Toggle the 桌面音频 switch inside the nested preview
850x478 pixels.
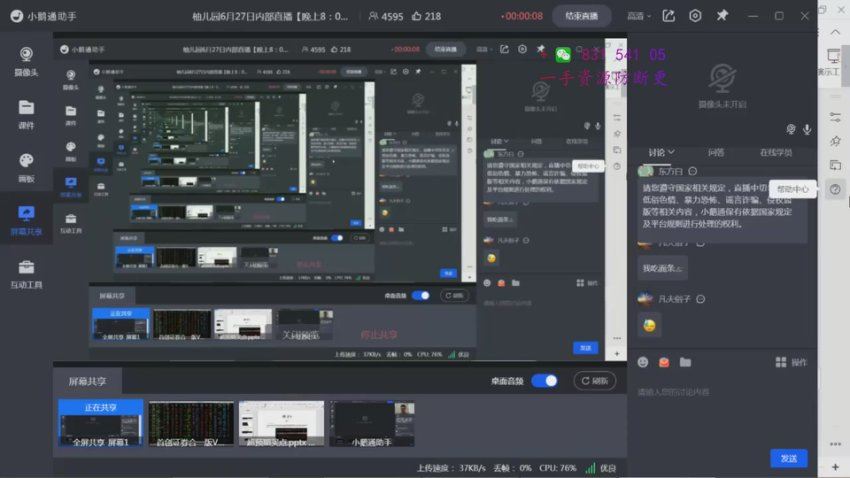pyautogui.click(x=421, y=295)
